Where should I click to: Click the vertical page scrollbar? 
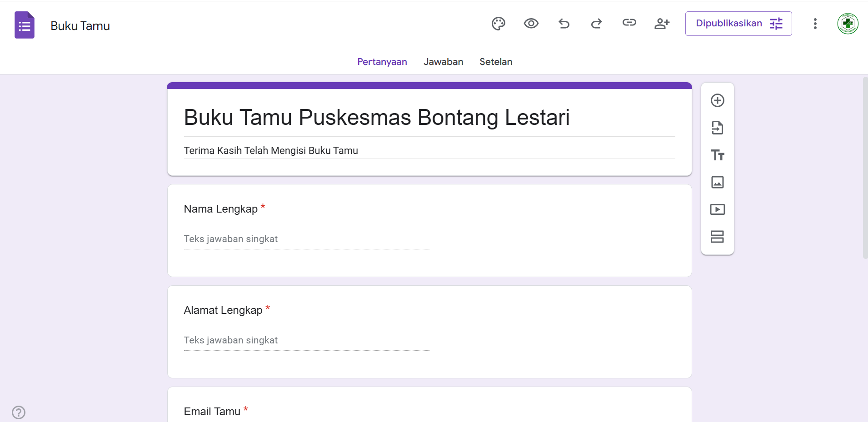tap(865, 168)
